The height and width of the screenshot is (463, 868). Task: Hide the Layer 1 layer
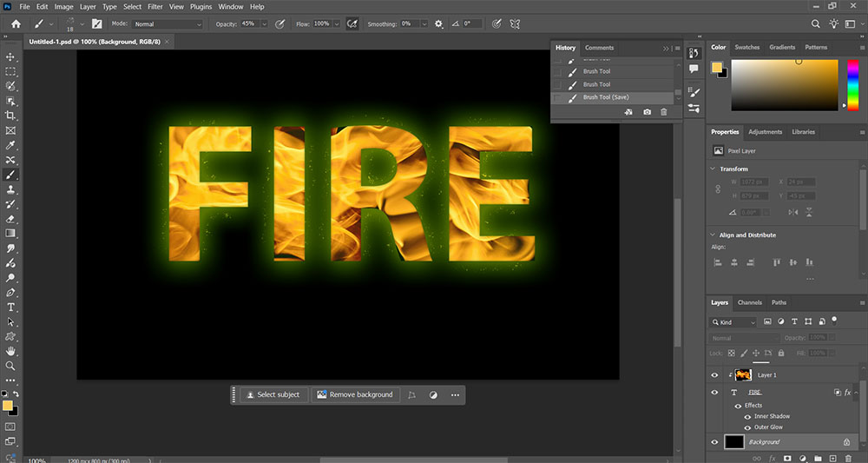[715, 375]
